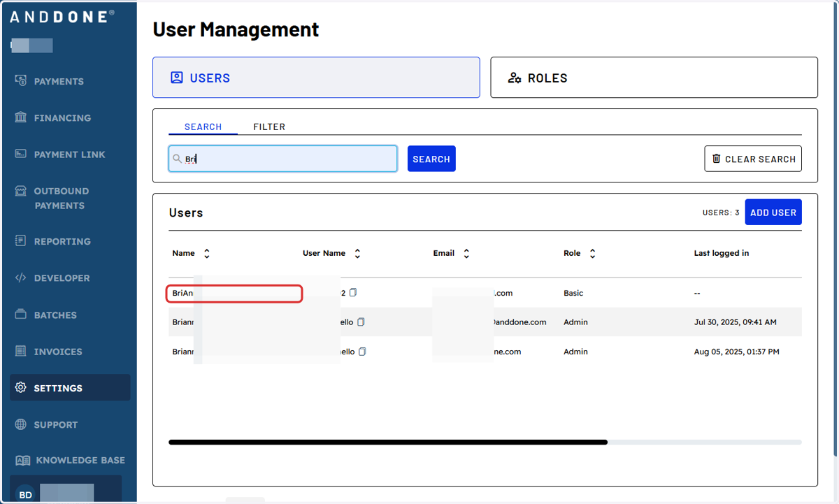Viewport: 839px width, 504px height.
Task: Open the FINANCING menu item
Action: tap(62, 117)
